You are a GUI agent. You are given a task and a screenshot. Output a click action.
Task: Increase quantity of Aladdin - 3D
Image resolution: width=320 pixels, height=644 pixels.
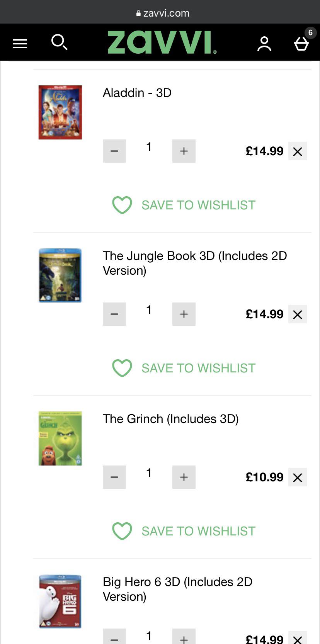tap(184, 151)
